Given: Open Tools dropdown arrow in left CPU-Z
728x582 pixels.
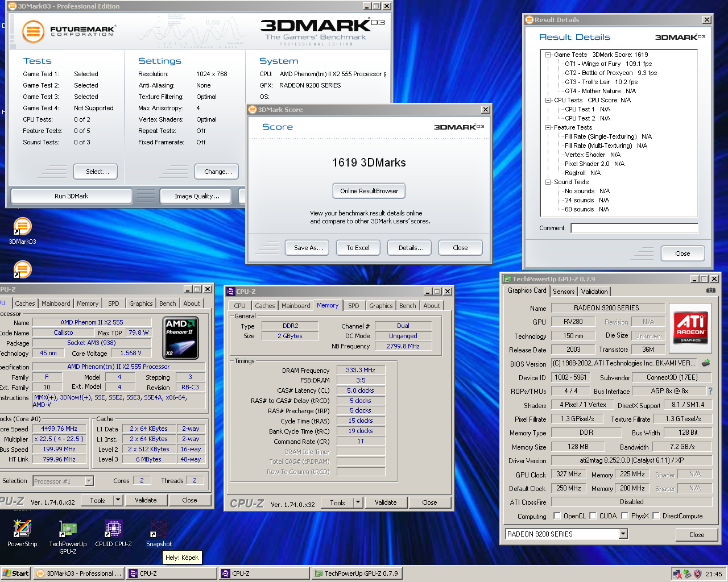Looking at the screenshot, I should [118, 500].
